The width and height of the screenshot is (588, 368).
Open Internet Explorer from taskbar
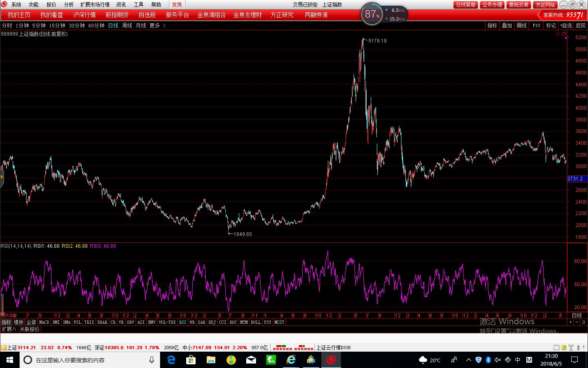click(x=291, y=360)
